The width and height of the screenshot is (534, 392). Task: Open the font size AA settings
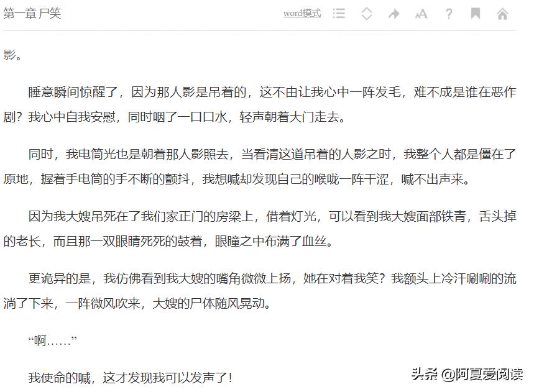pyautogui.click(x=421, y=14)
